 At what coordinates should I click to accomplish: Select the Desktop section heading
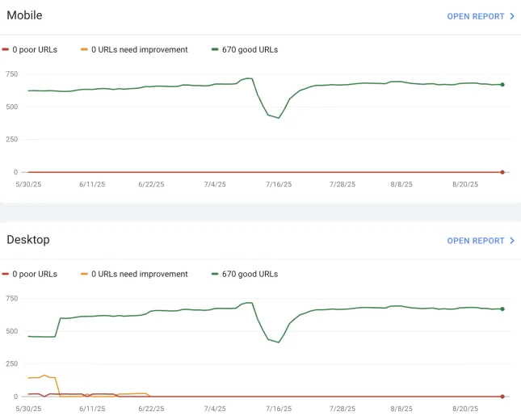click(28, 240)
